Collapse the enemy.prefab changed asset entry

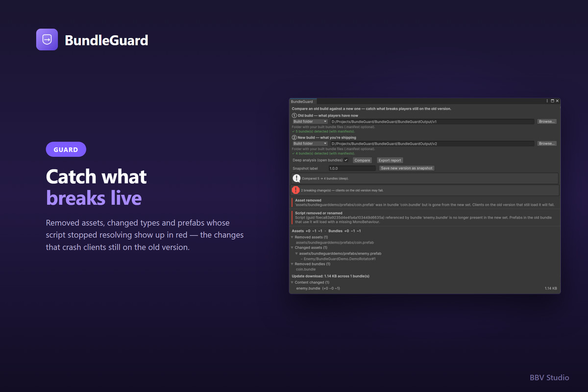click(x=296, y=253)
